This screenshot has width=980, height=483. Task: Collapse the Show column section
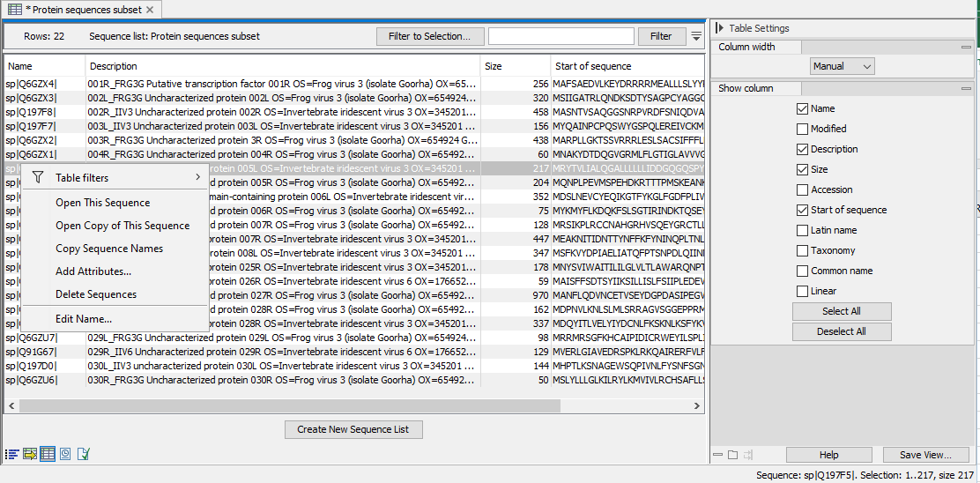point(967,88)
